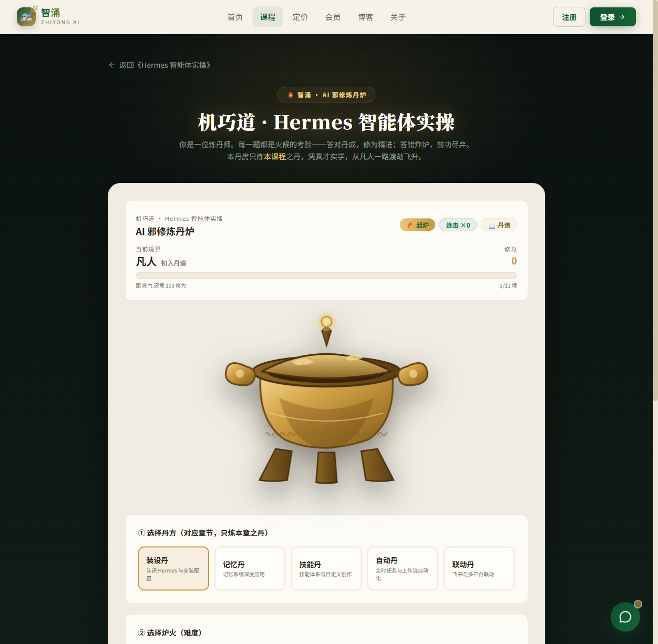Click the golden alchemy cauldron image
This screenshot has width=658, height=644.
click(326, 398)
